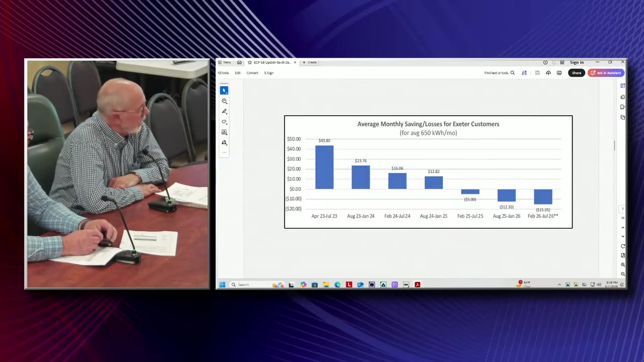Image resolution: width=644 pixels, height=362 pixels.
Task: Open the Windows Start button
Action: (x=222, y=285)
